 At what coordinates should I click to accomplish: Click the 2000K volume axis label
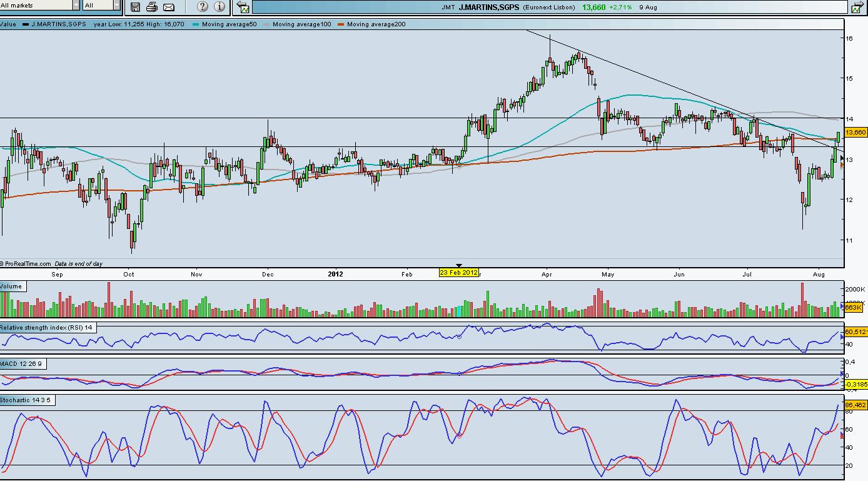[855, 290]
